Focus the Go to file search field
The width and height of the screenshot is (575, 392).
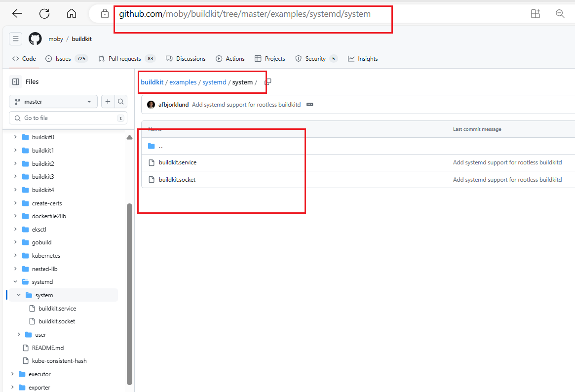point(68,118)
